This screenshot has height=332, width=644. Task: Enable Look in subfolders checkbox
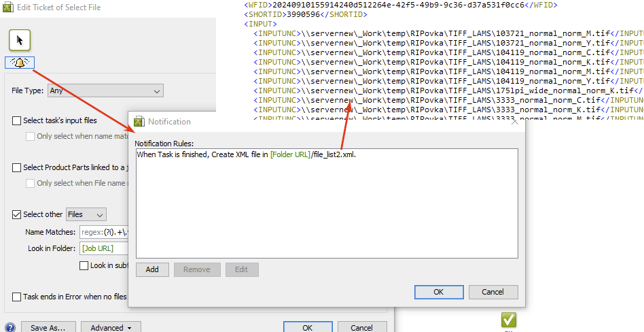click(x=84, y=265)
